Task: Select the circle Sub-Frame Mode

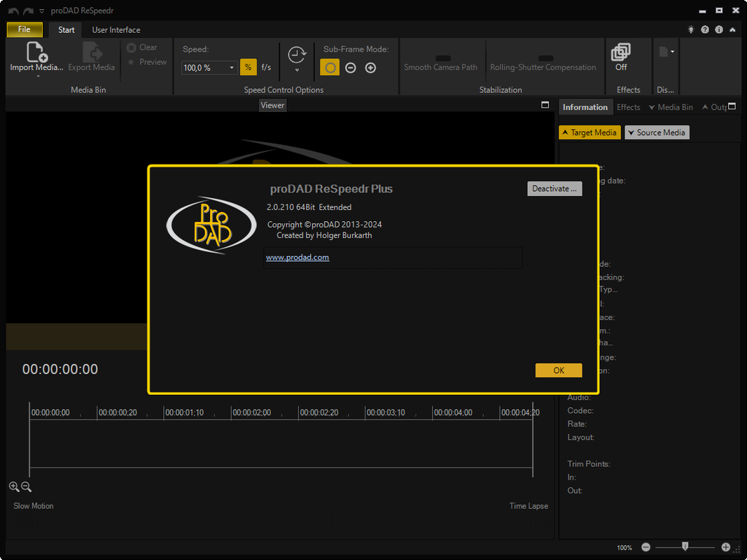Action: pos(330,68)
